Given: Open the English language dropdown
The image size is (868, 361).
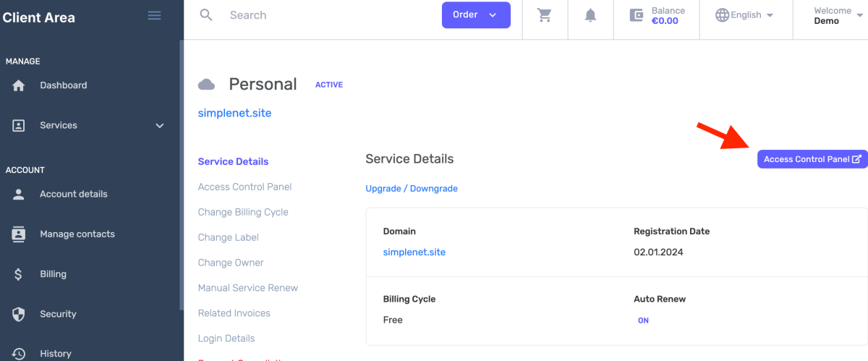Looking at the screenshot, I should tap(744, 15).
